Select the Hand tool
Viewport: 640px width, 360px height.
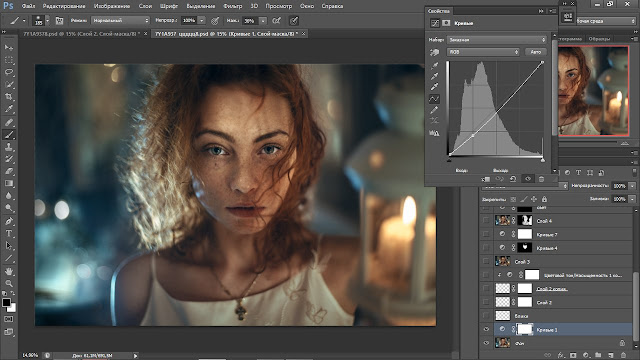pos(9,271)
